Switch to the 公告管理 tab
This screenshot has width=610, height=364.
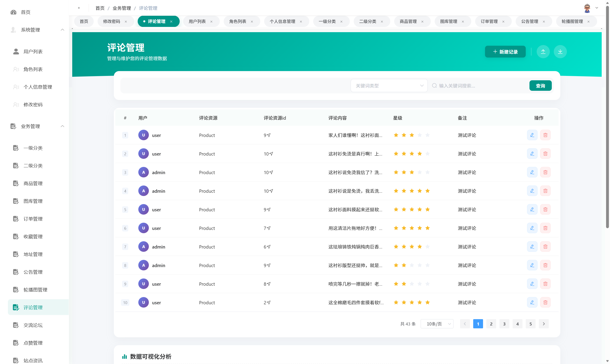click(531, 21)
